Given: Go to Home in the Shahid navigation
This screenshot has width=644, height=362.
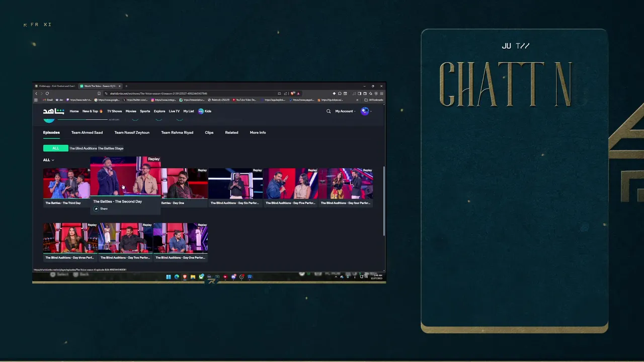Looking at the screenshot, I should (74, 111).
